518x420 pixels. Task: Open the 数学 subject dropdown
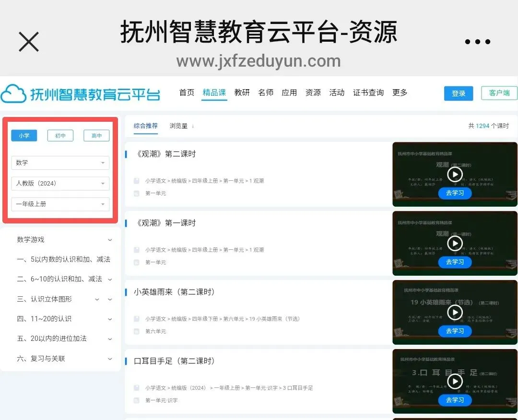click(60, 163)
